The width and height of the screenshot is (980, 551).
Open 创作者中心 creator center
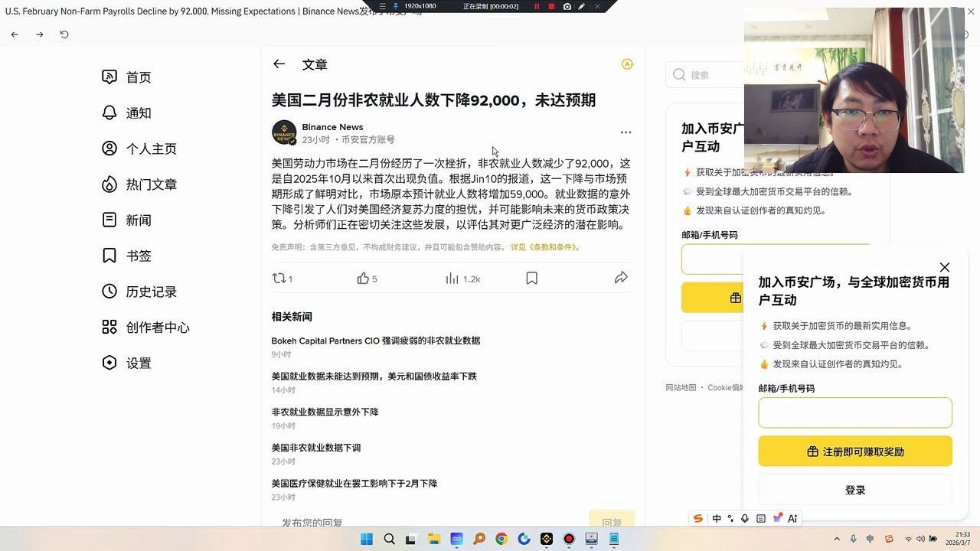pyautogui.click(x=145, y=328)
